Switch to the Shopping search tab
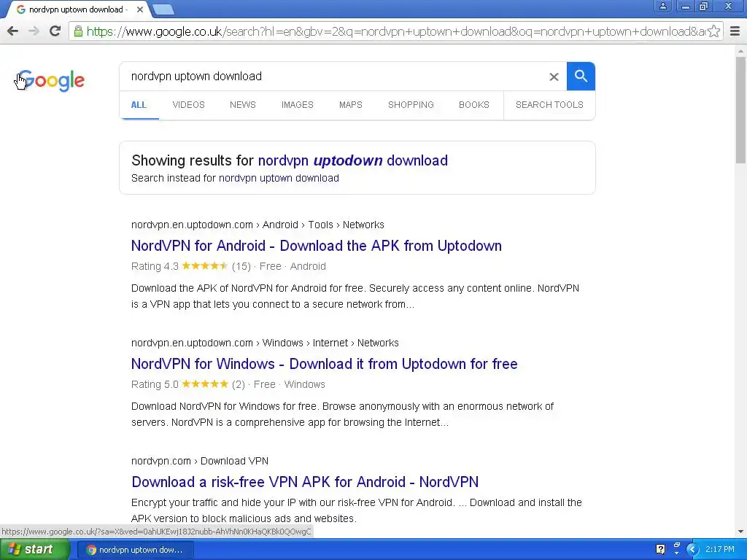 pos(411,105)
